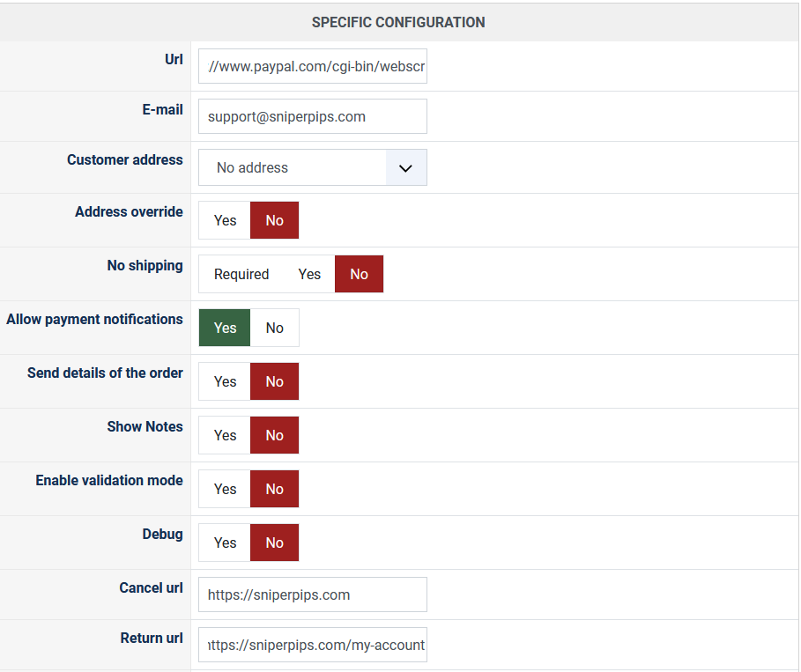Select No for Address override
This screenshot has height=672, width=801.
(274, 220)
